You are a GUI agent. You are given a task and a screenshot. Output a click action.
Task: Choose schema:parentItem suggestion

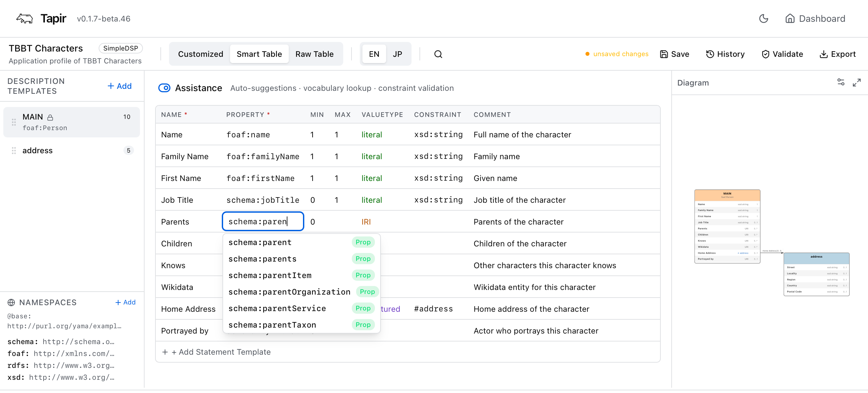(301, 275)
